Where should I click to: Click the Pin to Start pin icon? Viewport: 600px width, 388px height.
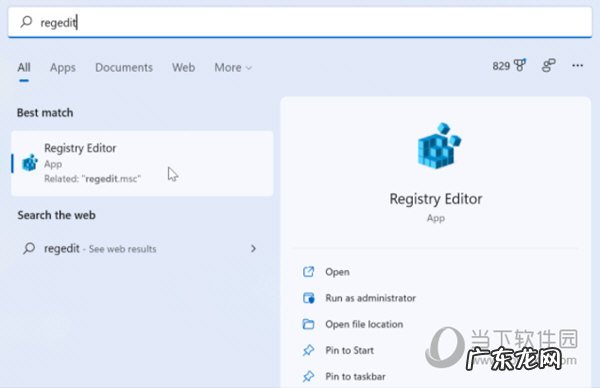click(308, 351)
